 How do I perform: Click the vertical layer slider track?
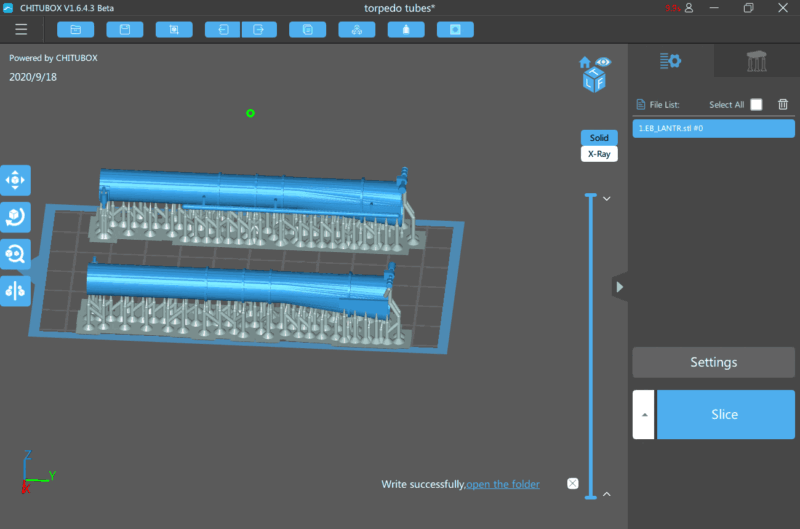(591, 346)
